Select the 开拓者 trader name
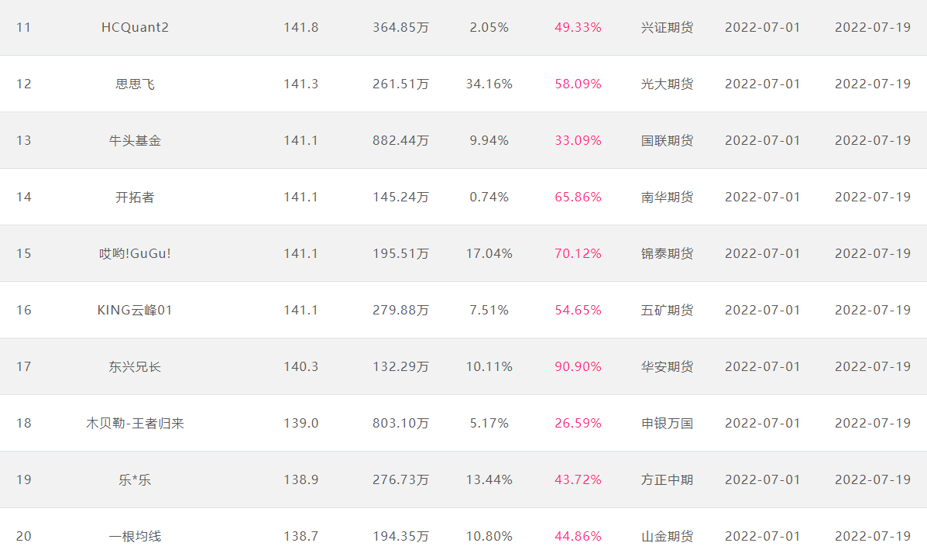The width and height of the screenshot is (927, 560). point(135,197)
